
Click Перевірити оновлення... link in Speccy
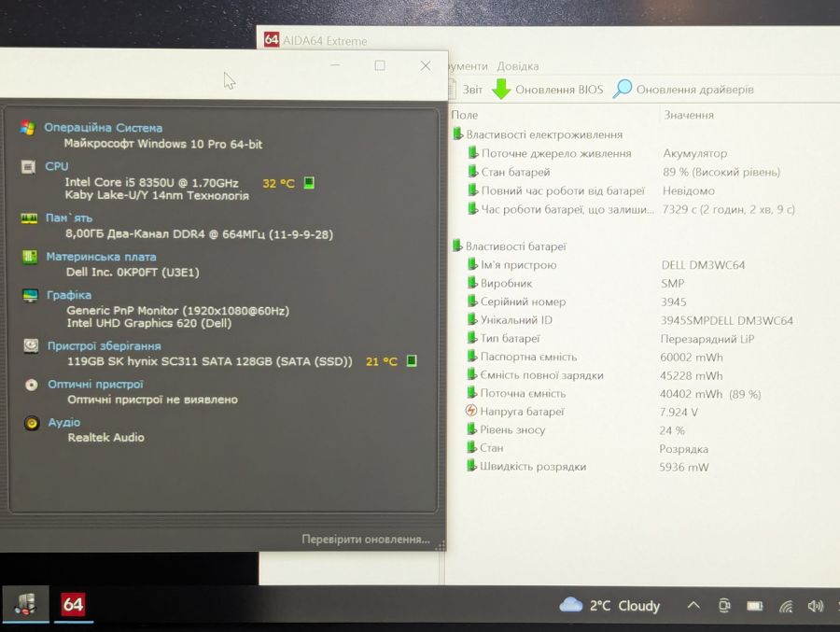pyautogui.click(x=366, y=540)
